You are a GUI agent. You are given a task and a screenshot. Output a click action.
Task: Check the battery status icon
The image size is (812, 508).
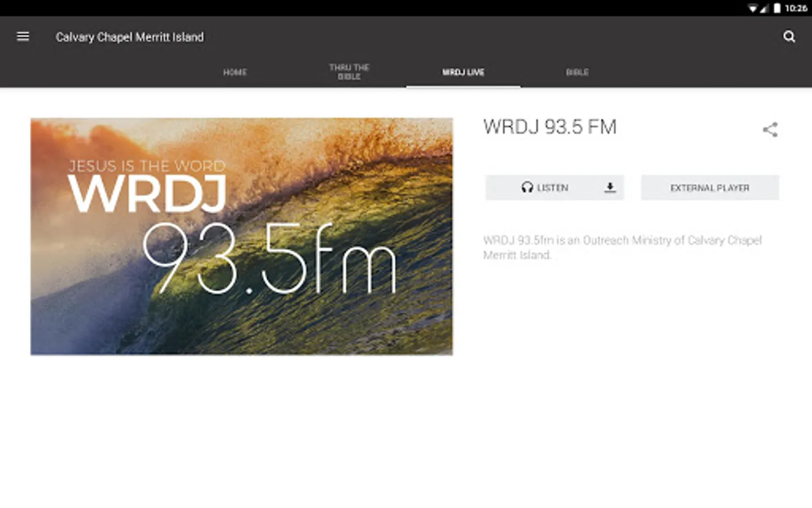[x=777, y=8]
